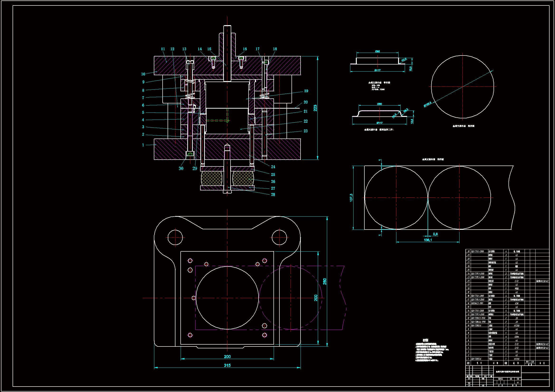
Task: Click the 280 vertical dimension text
Action: 325,281
